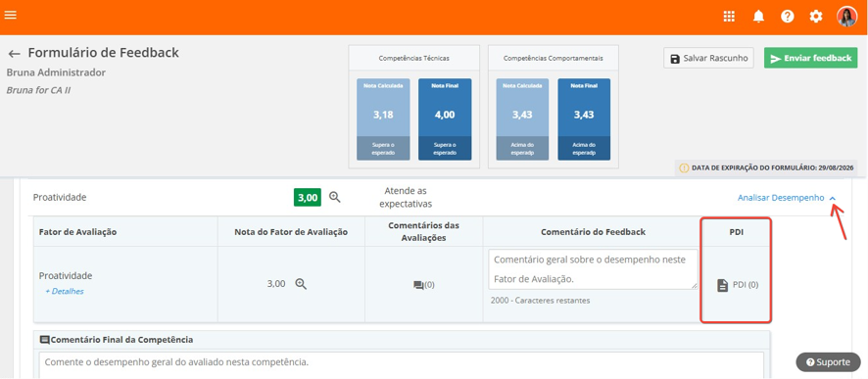Select Competências Comportamentais Nota Calculada card
868x379 pixels.
[522, 118]
